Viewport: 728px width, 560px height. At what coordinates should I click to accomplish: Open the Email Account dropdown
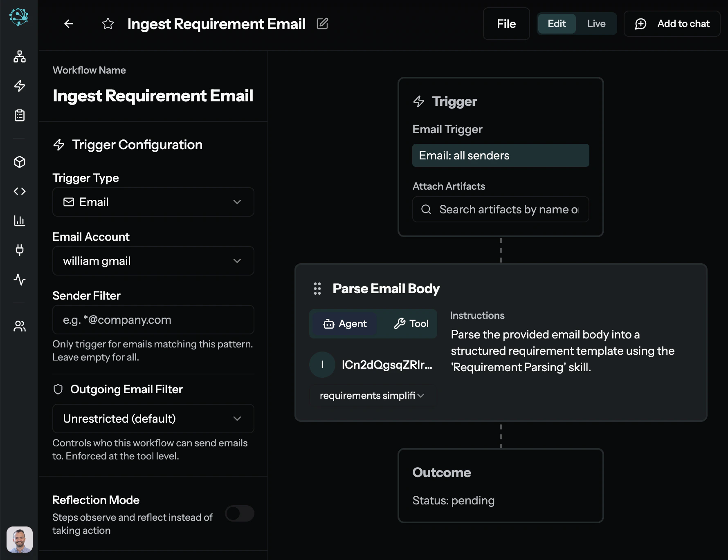point(153,261)
